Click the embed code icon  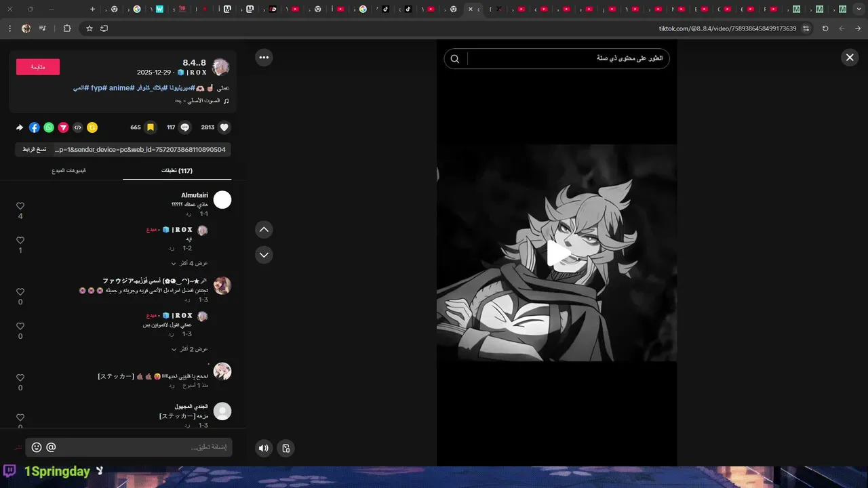[78, 127]
